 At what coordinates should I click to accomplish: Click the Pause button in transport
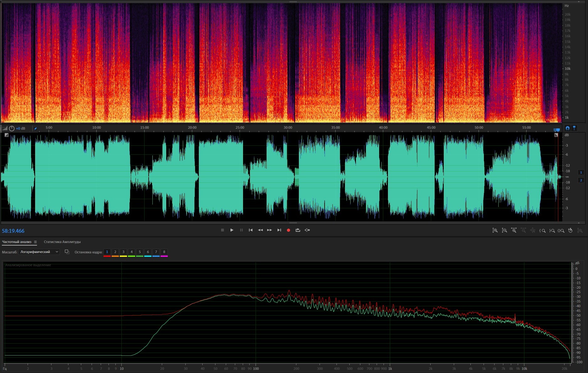pos(241,230)
